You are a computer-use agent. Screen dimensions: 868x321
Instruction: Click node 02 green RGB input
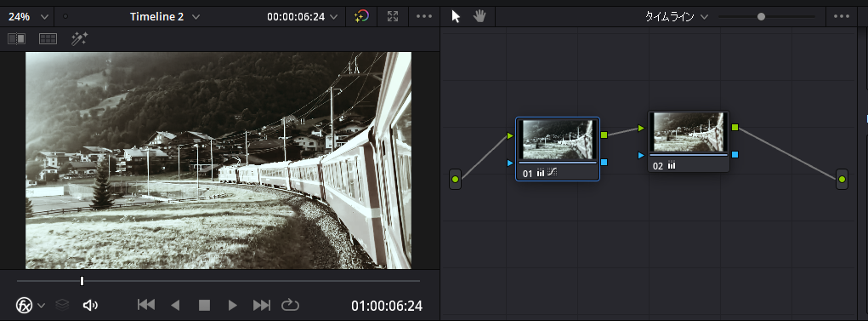[641, 128]
